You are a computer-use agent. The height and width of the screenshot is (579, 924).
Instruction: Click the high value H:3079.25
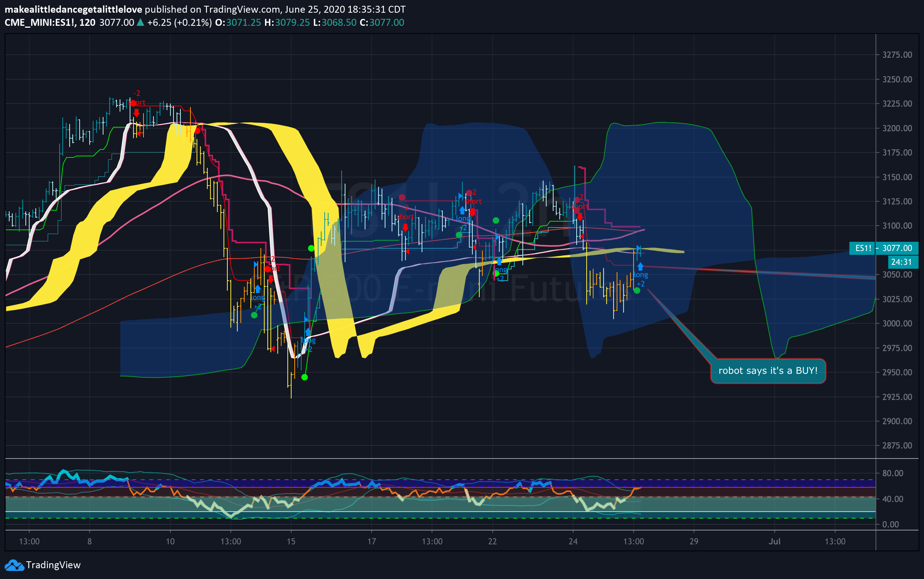click(x=287, y=22)
